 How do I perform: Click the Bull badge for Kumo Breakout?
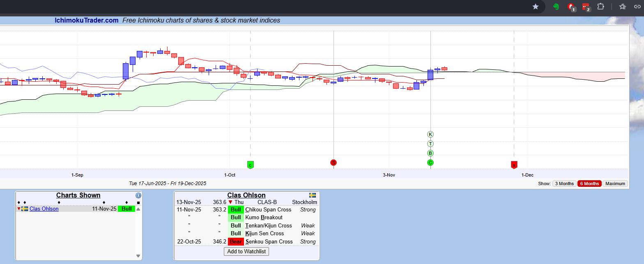click(236, 218)
